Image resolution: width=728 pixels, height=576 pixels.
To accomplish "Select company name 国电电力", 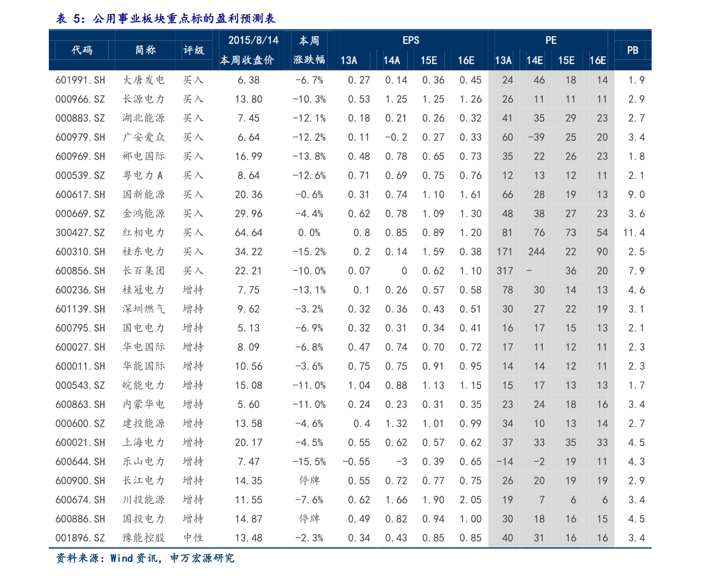I will (x=144, y=328).
